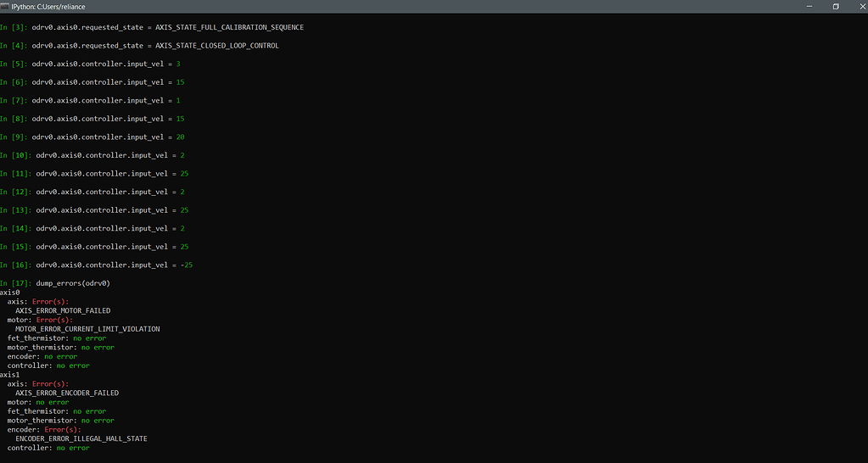Close the IPython terminal window

point(858,6)
